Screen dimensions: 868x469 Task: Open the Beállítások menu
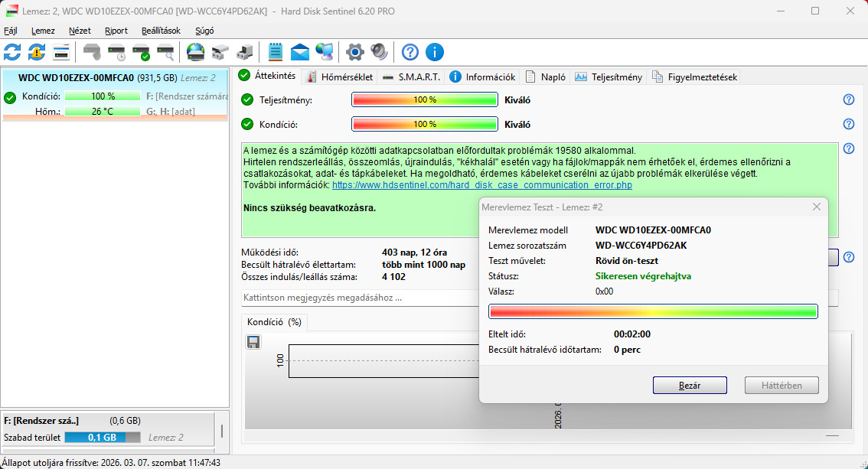[161, 31]
